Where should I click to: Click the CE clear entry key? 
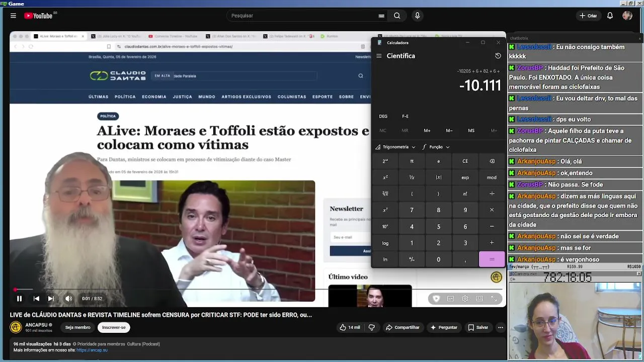465,161
